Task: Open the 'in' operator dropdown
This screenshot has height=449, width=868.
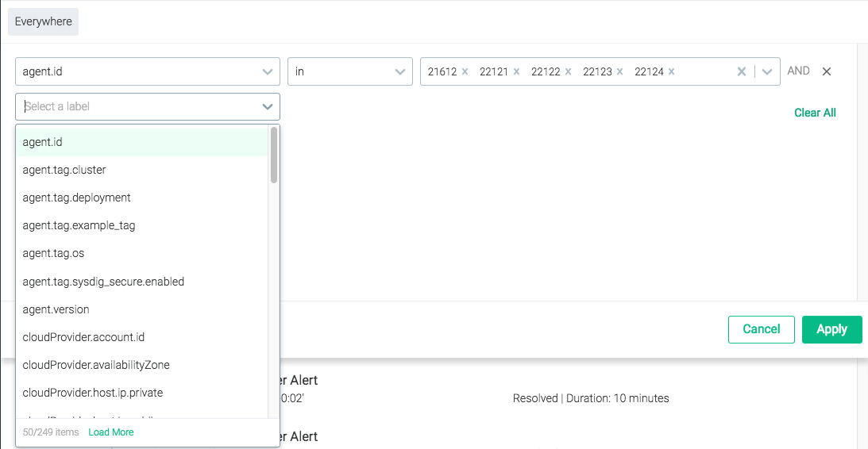Action: point(350,71)
